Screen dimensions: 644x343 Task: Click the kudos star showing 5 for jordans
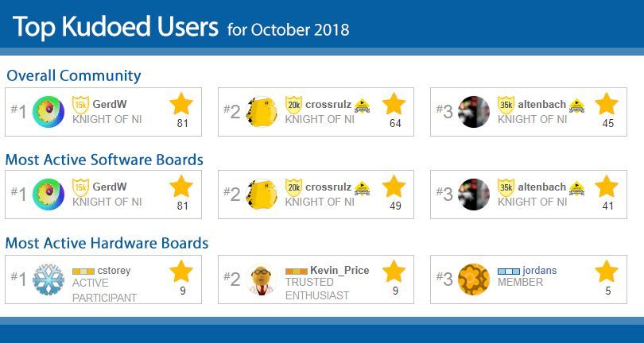607,272
